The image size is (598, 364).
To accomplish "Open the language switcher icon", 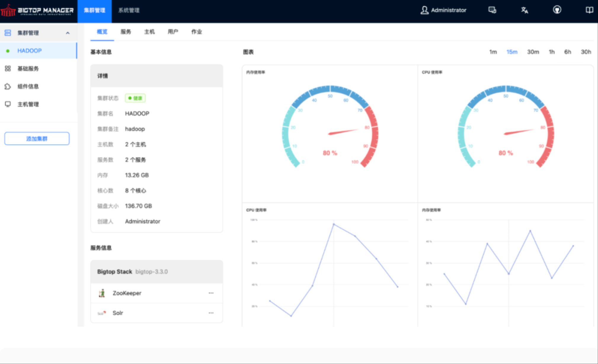I will coord(525,10).
